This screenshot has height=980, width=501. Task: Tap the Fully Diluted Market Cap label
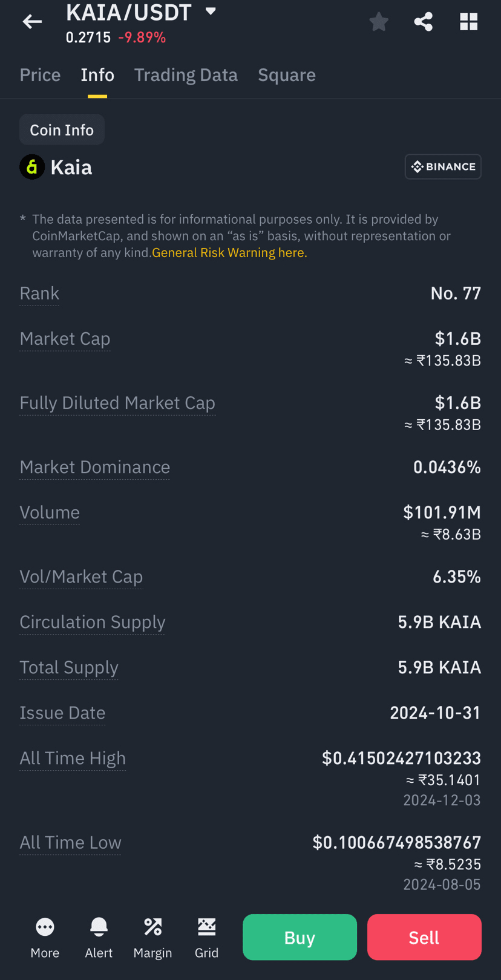click(117, 403)
